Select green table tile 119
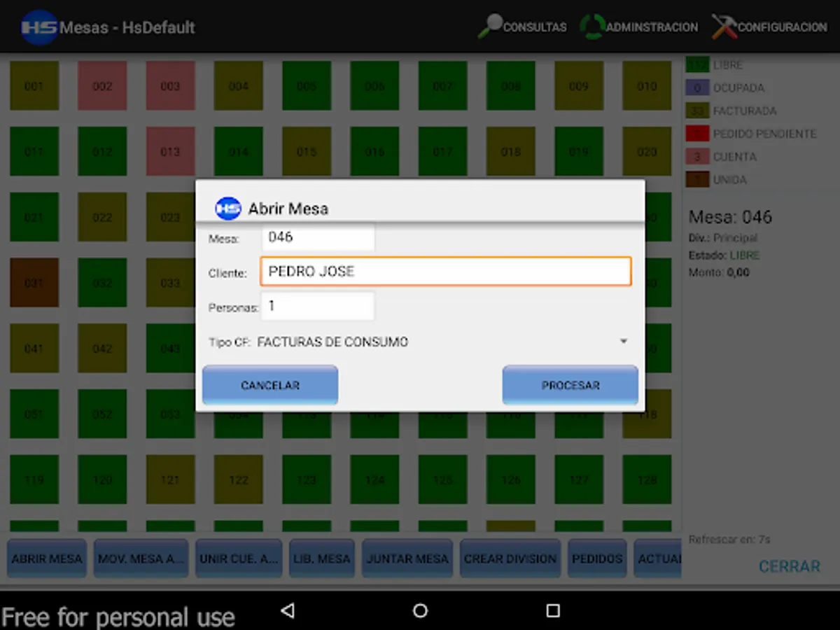 pyautogui.click(x=34, y=479)
